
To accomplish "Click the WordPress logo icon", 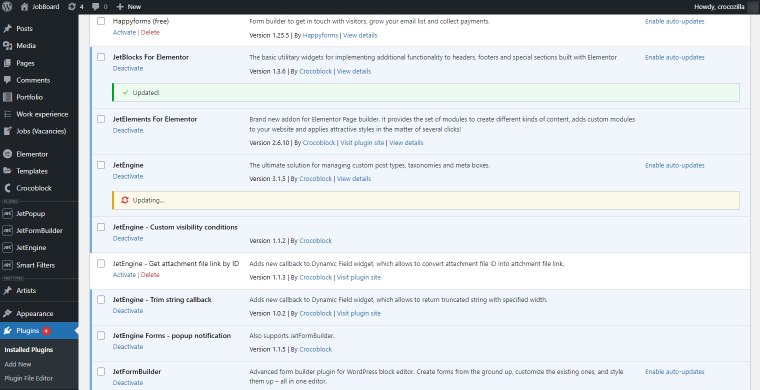I will point(7,7).
